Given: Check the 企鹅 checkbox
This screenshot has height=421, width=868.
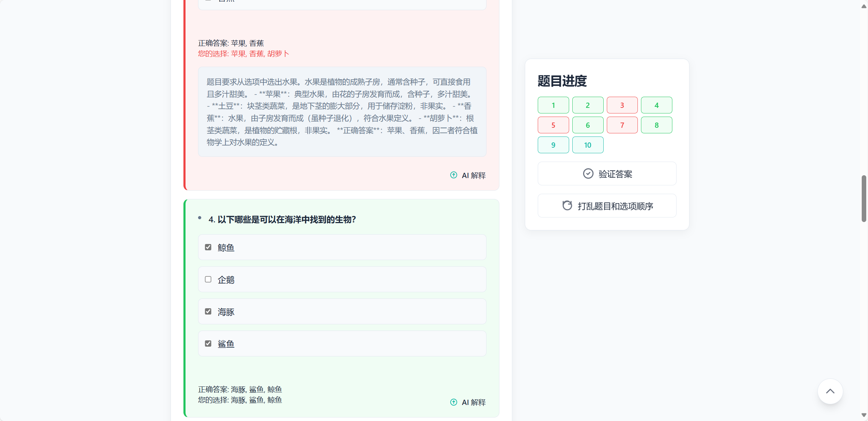Looking at the screenshot, I should [x=208, y=279].
